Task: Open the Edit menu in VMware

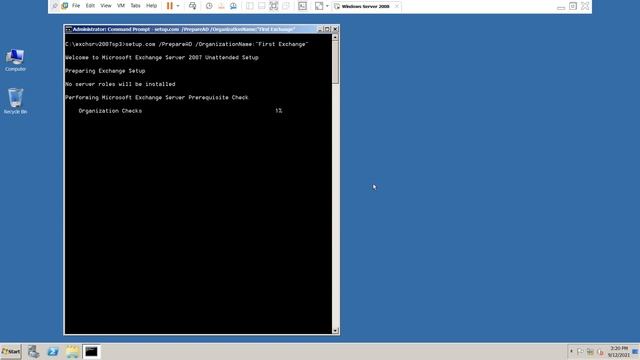Action: pos(90,6)
